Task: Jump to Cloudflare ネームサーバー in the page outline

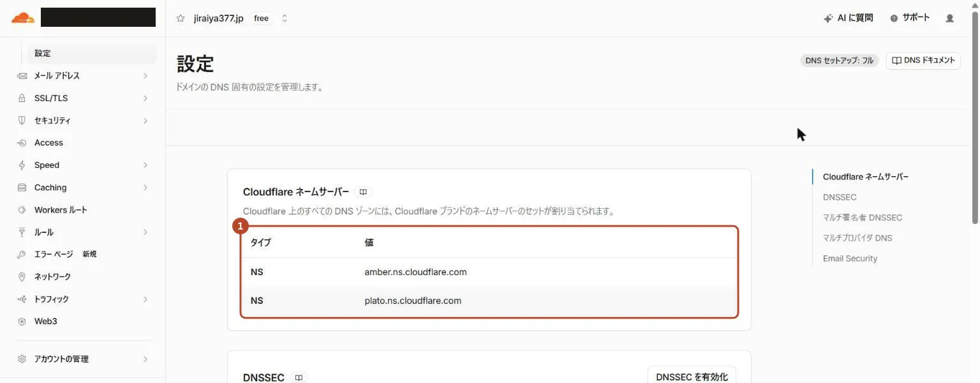Action: [x=866, y=177]
